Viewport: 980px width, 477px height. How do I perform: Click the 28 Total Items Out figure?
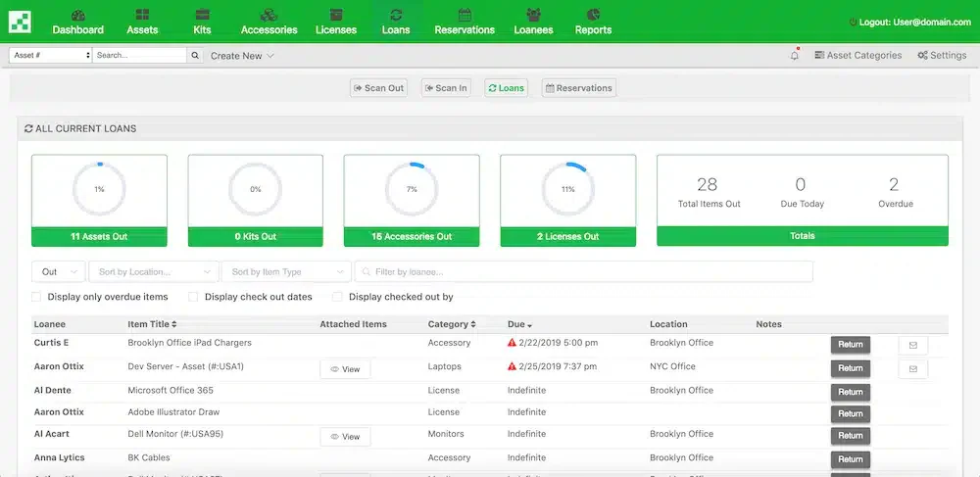(708, 185)
